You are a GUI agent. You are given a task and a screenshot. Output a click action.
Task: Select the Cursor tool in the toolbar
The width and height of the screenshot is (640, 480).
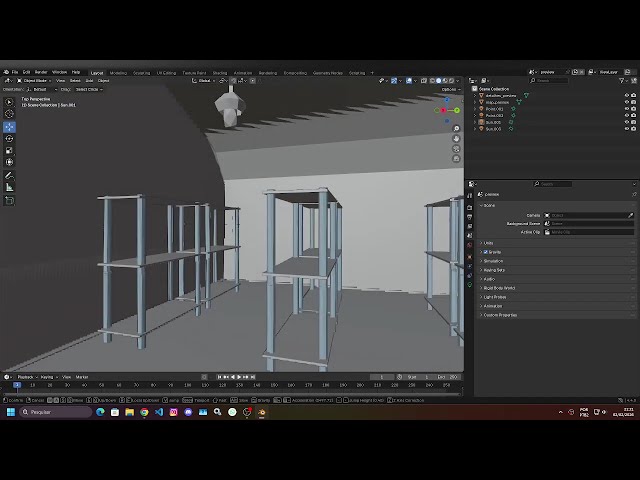[x=9, y=114]
